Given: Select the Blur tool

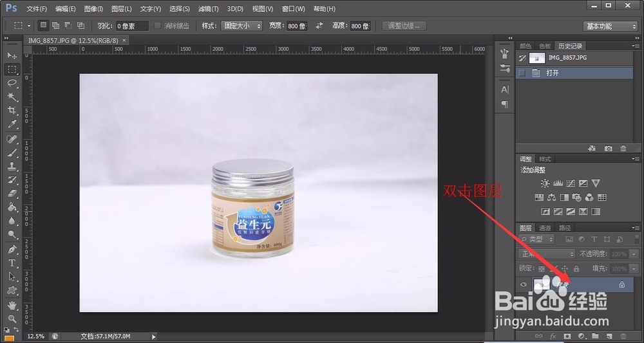Looking at the screenshot, I should (x=12, y=221).
